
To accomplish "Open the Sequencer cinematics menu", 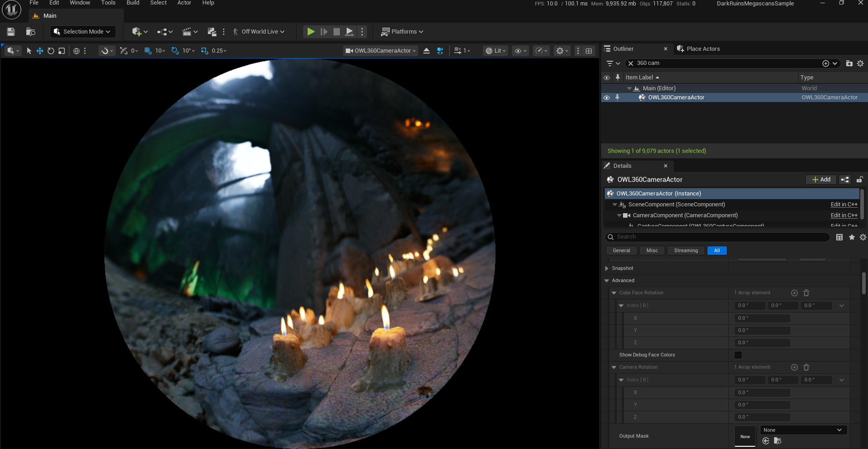I will pyautogui.click(x=190, y=32).
